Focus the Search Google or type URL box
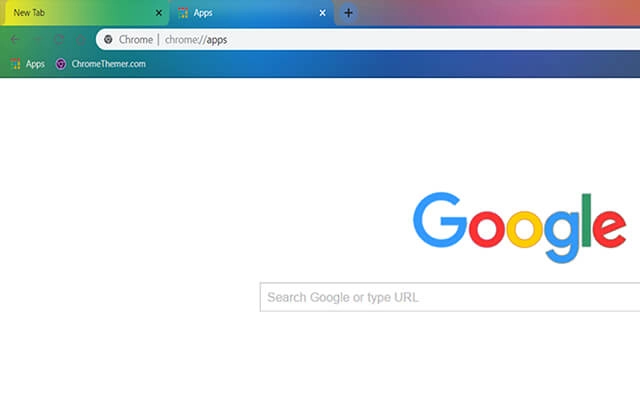This screenshot has width=640, height=400. [450, 297]
